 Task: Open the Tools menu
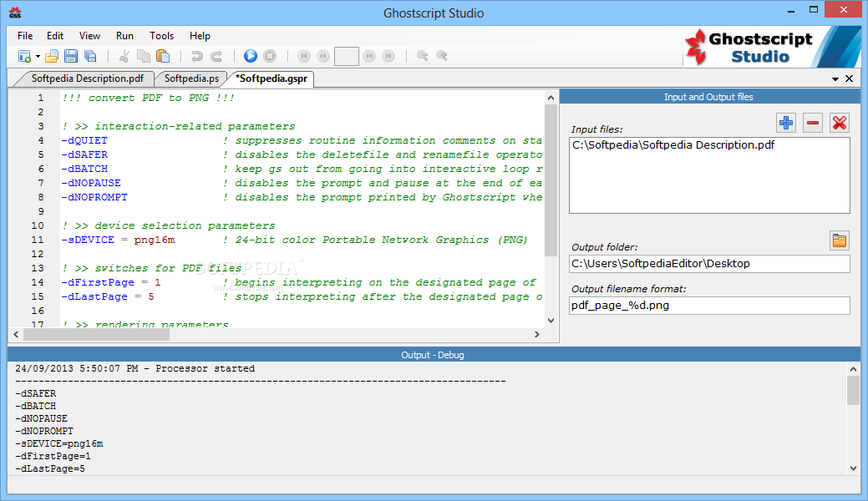point(161,35)
